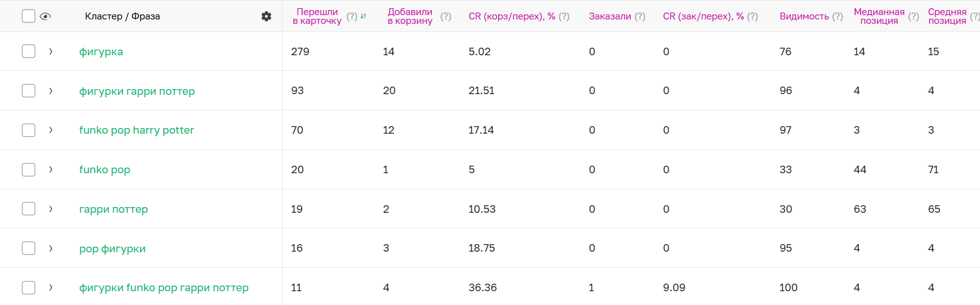980x305 pixels.
Task: Open help icon next to Видимость
Action: [837, 16]
